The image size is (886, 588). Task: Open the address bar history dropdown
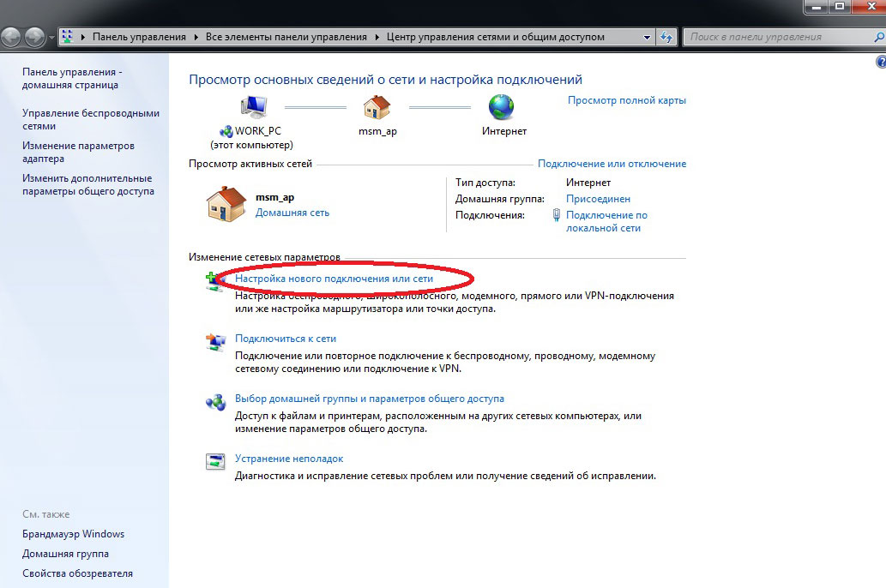pos(647,37)
